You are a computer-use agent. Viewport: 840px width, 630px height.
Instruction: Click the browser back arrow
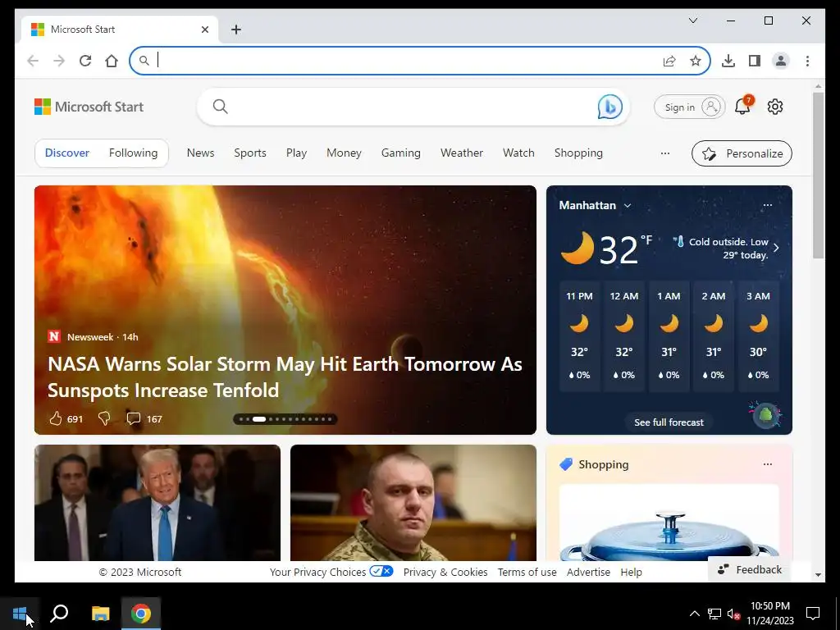click(33, 61)
